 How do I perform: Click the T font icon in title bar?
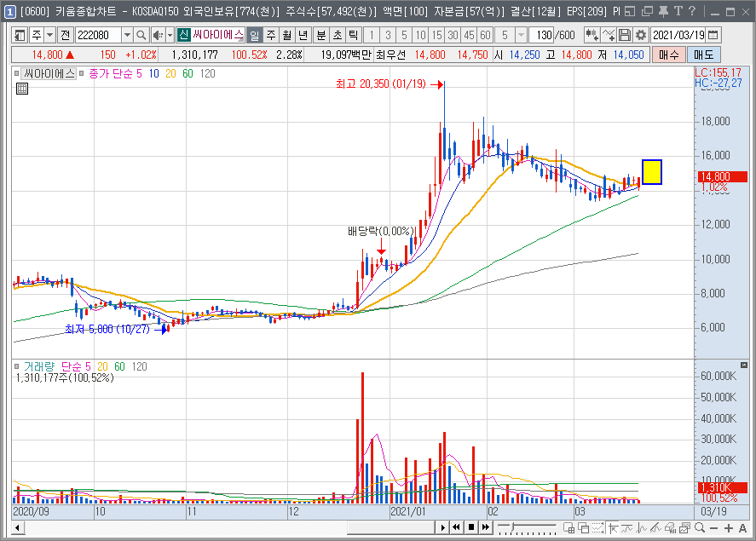point(678,11)
